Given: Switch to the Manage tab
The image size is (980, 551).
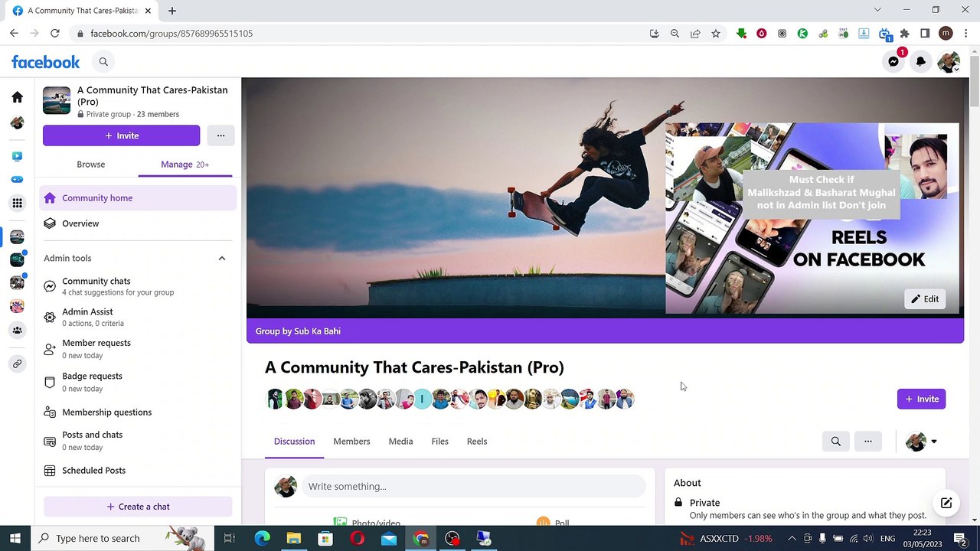Looking at the screenshot, I should pyautogui.click(x=185, y=165).
